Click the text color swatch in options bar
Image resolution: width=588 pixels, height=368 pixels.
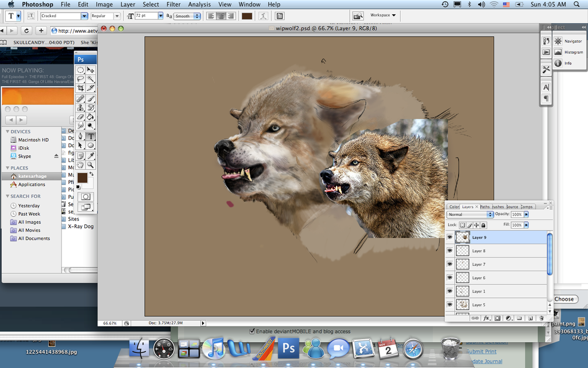pos(247,16)
